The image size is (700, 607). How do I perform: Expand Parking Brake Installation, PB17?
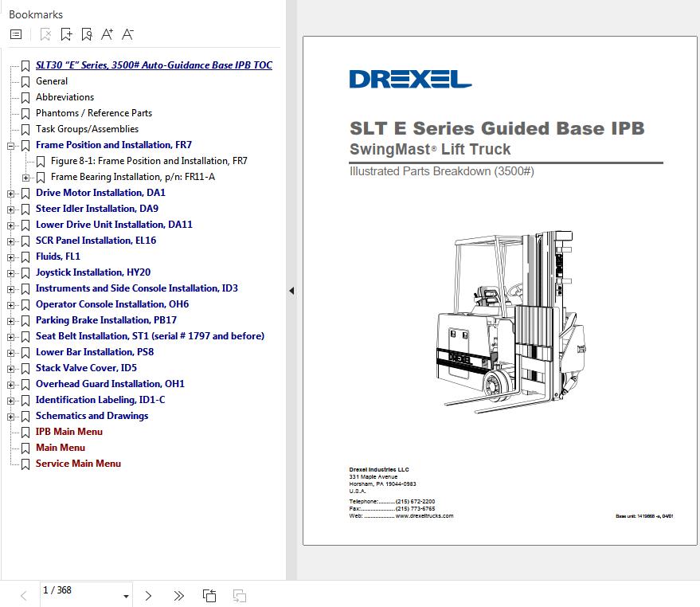coord(10,321)
